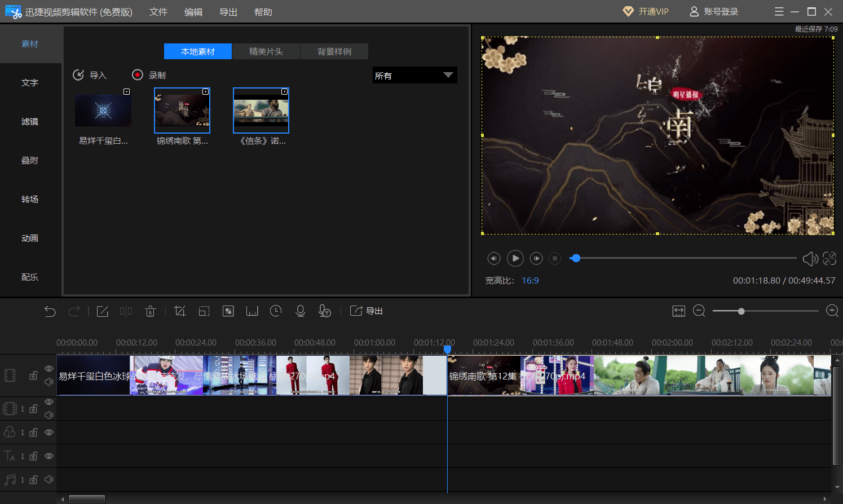Viewport: 843px width, 504px height.
Task: Switch to the 背景样例 tab
Action: point(334,51)
